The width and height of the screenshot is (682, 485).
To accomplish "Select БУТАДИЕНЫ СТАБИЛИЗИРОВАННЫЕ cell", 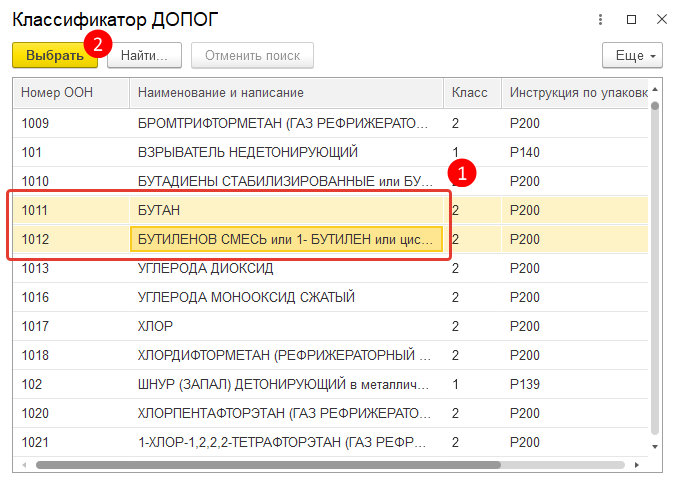I will (x=286, y=181).
